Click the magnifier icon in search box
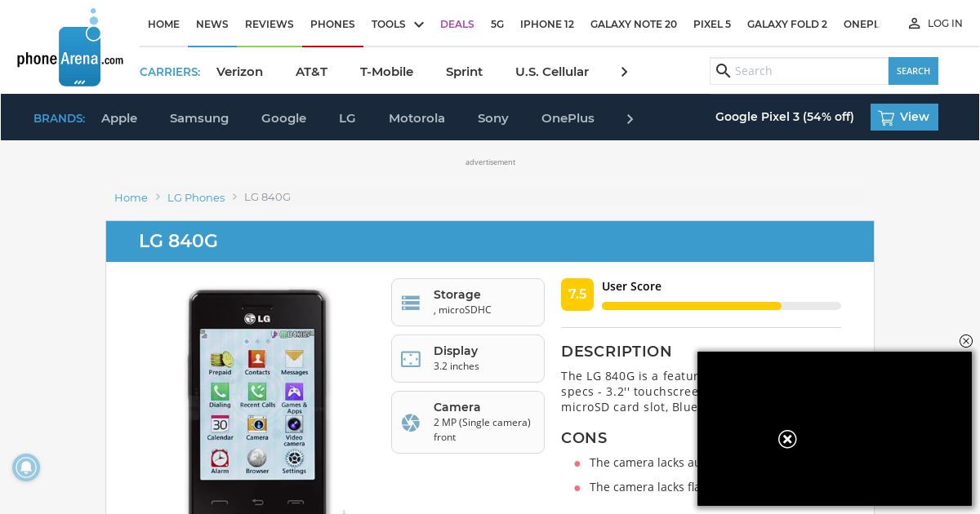The width and height of the screenshot is (980, 514). 723,71
